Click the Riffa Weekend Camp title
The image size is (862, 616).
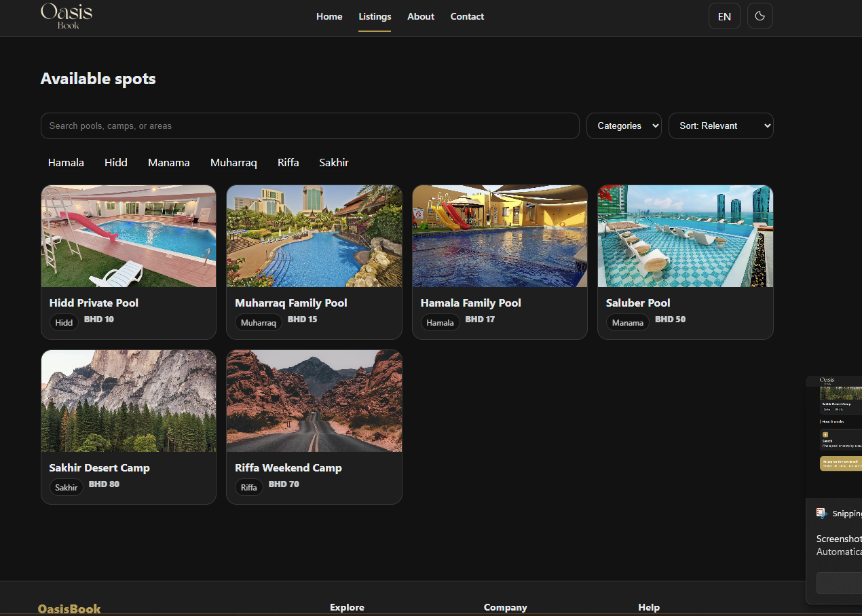tap(288, 468)
